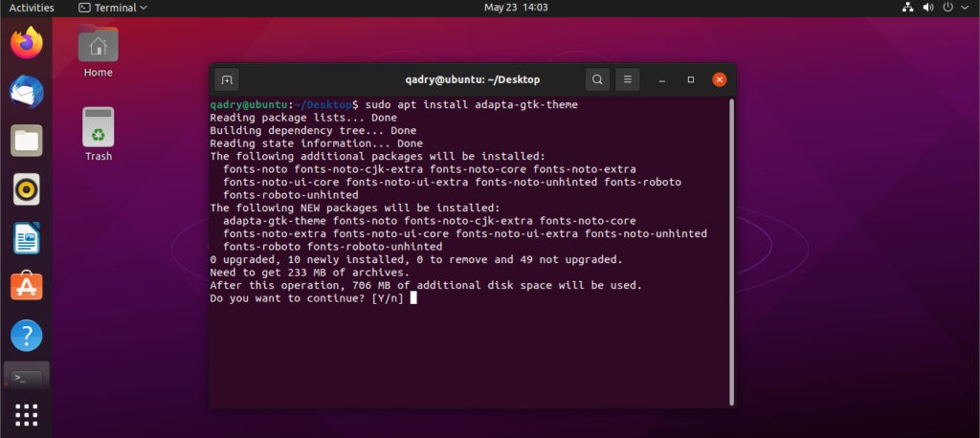Open Firefox from the dock
This screenshot has width=980, height=438.
(x=26, y=43)
